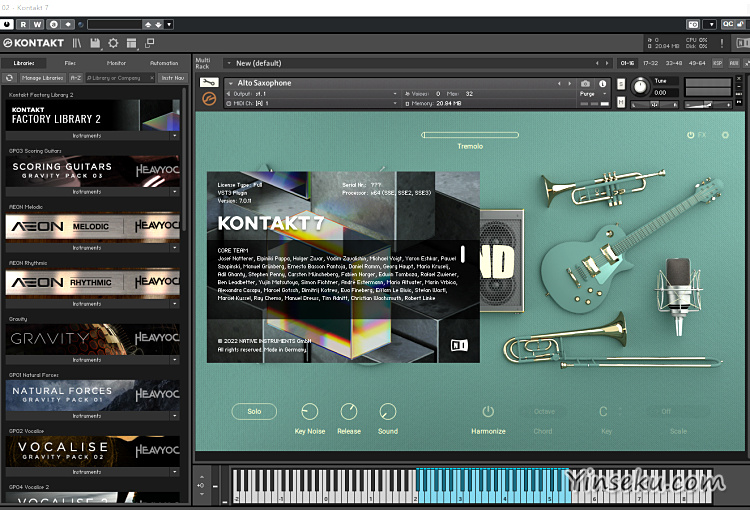Open the instrument wrench edit icon

point(209,83)
